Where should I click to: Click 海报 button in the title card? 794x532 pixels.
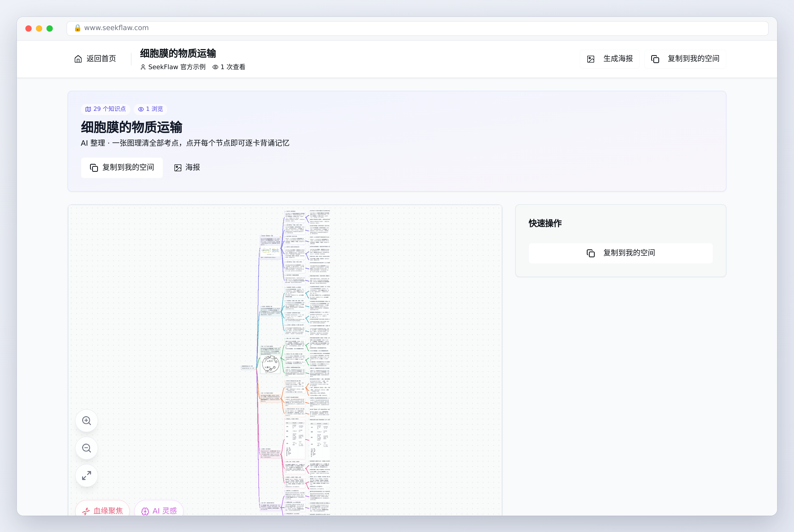[x=187, y=168]
